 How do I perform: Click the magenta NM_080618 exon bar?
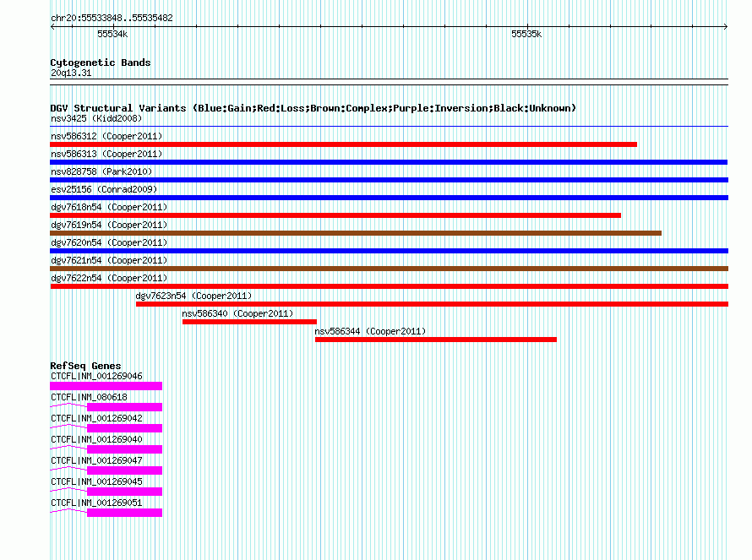click(x=125, y=407)
